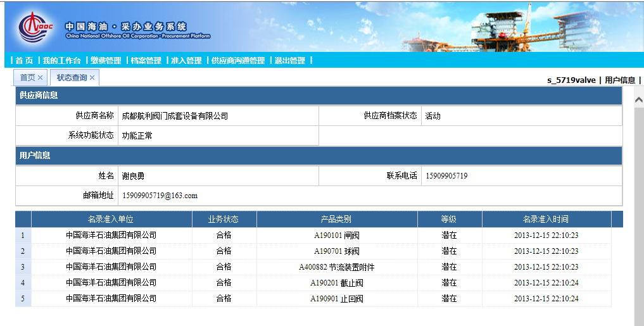Open the 缴费管理 menu
The image size is (644, 326).
106,61
